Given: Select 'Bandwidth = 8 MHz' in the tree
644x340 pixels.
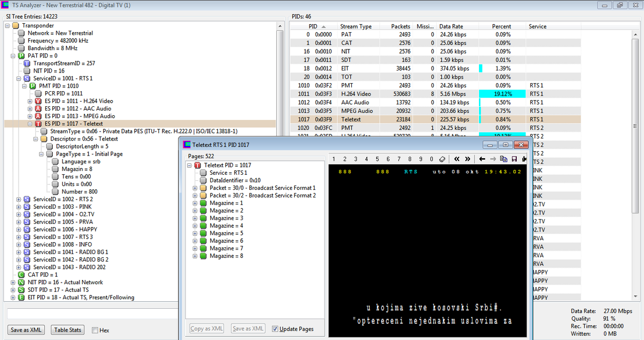Looking at the screenshot, I should [53, 48].
